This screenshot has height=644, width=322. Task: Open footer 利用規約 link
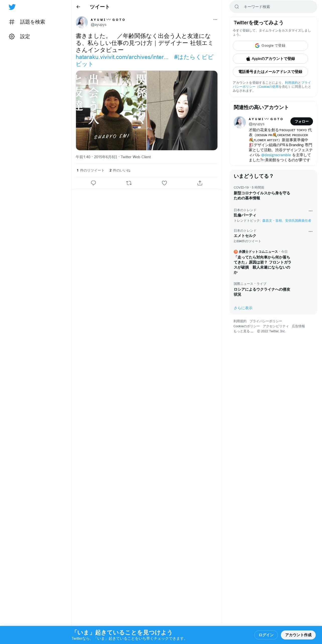[x=240, y=321]
